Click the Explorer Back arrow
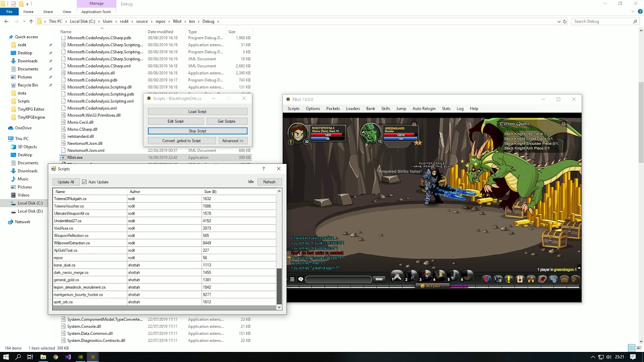This screenshot has height=362, width=644. click(x=7, y=22)
